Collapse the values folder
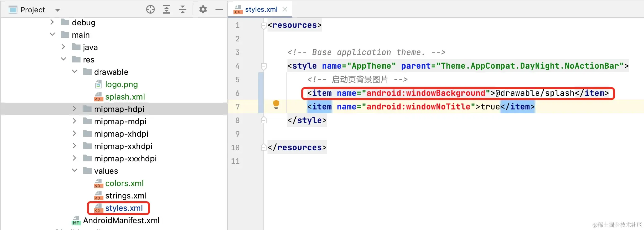This screenshot has width=644, height=230. [75, 170]
